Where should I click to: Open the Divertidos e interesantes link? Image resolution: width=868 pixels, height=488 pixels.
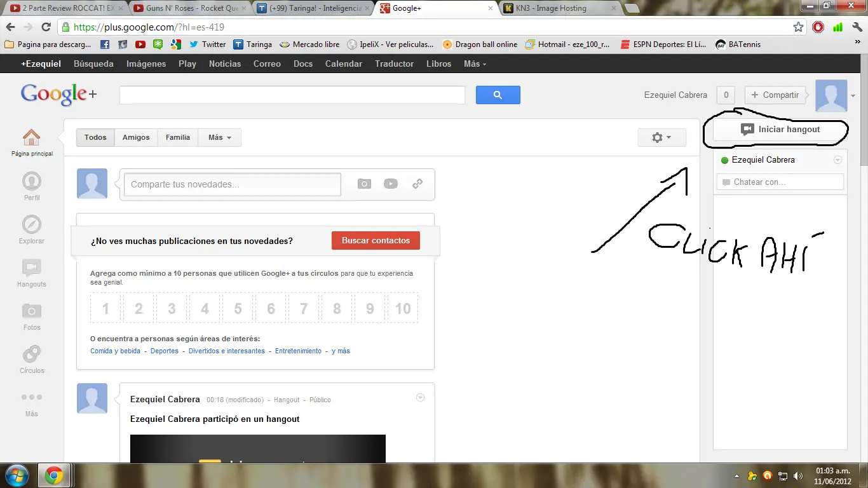pos(227,351)
